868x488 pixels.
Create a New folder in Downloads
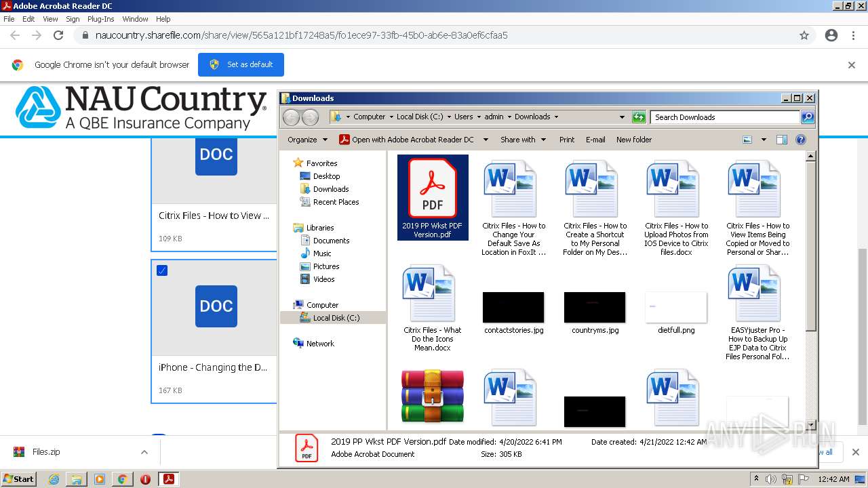pyautogui.click(x=634, y=140)
